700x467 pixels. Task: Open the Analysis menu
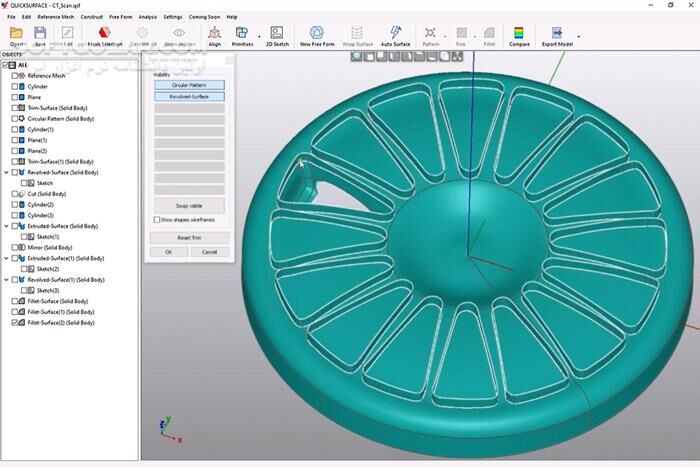point(147,17)
